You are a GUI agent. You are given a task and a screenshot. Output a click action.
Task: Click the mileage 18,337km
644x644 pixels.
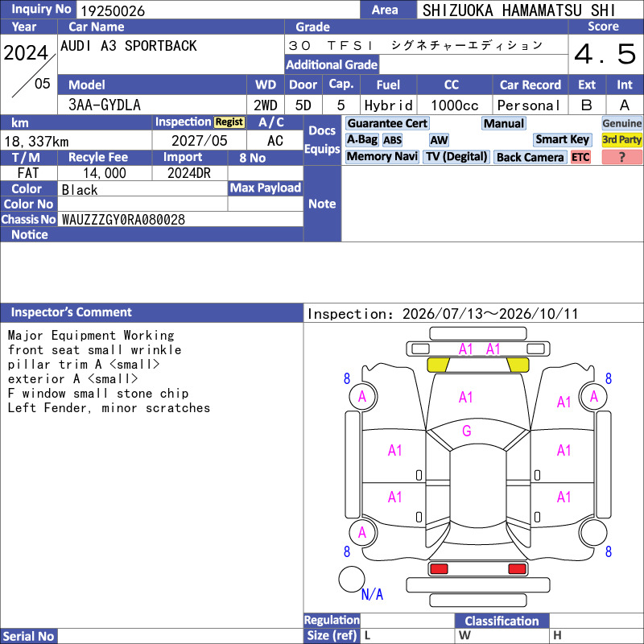tap(36, 142)
